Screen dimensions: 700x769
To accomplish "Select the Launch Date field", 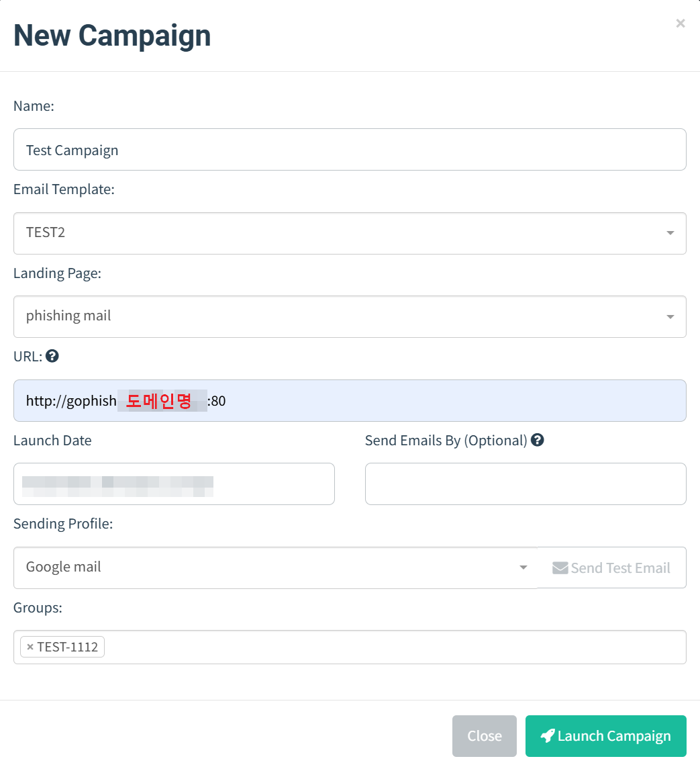I will [x=174, y=484].
